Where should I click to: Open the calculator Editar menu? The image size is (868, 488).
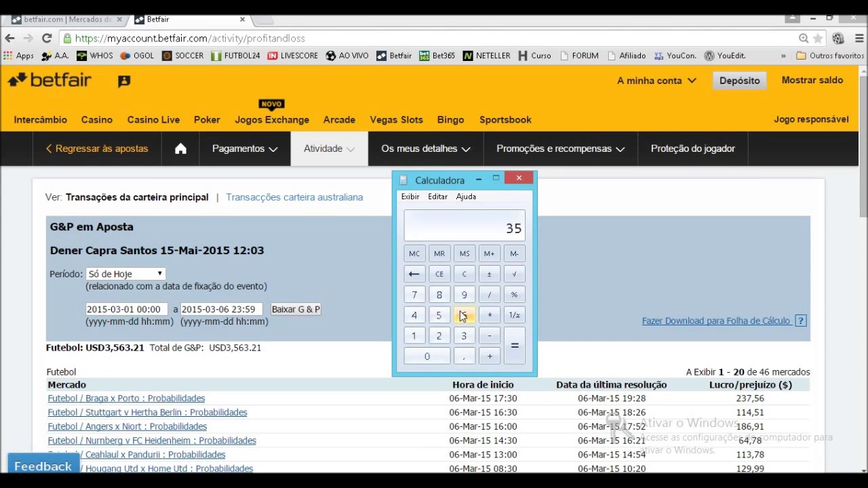(x=437, y=197)
